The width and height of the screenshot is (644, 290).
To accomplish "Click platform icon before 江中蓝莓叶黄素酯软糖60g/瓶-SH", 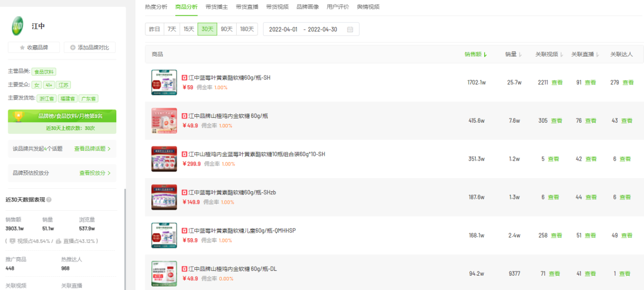I will [184, 77].
